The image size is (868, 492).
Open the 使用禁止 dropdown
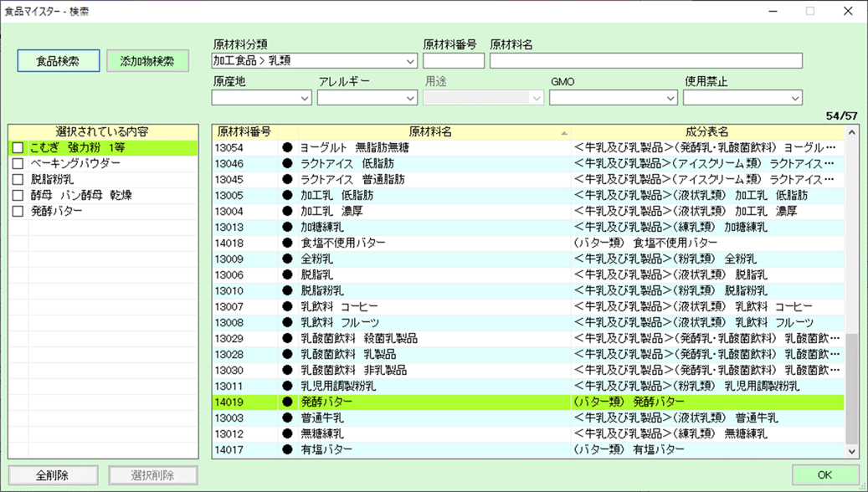coord(796,98)
